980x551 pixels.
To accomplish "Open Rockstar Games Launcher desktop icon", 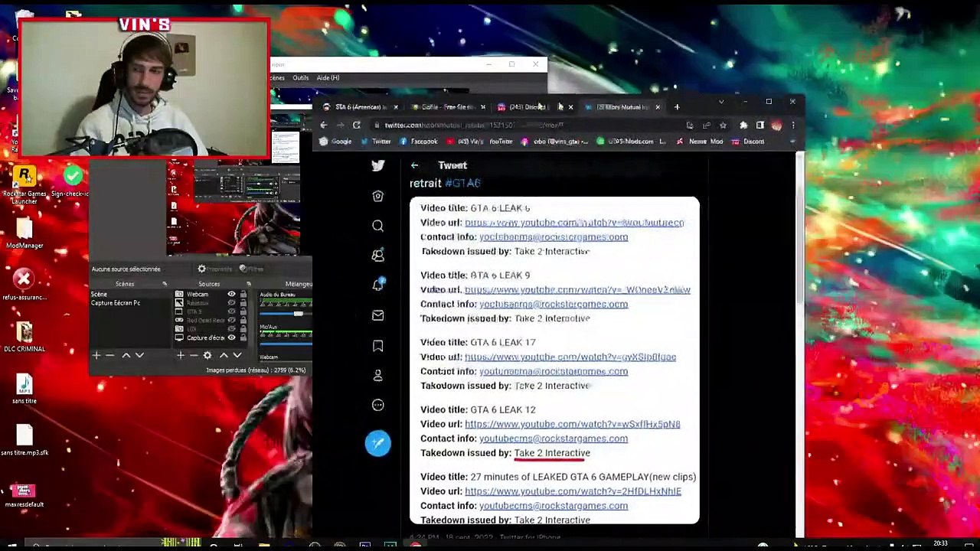I will [x=24, y=184].
